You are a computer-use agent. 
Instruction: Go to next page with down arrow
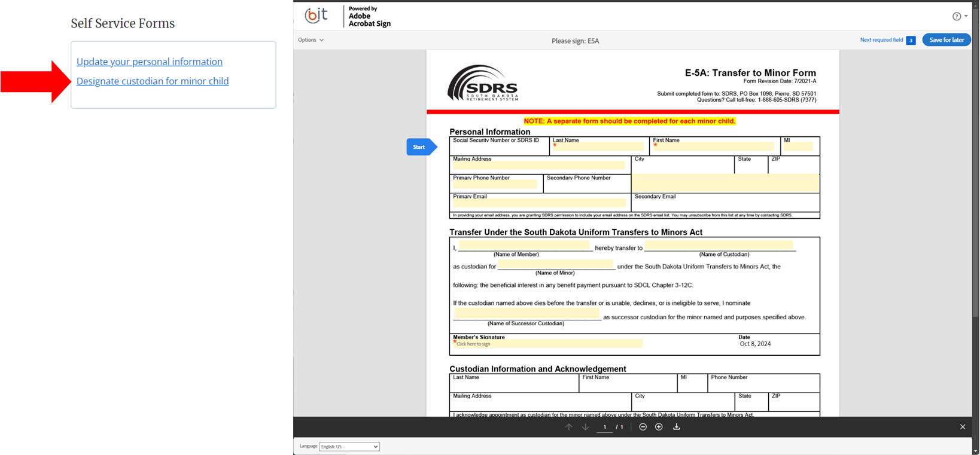click(586, 427)
